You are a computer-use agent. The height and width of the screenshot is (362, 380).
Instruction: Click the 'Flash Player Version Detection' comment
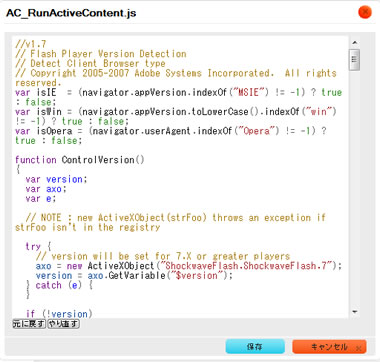tap(101, 54)
